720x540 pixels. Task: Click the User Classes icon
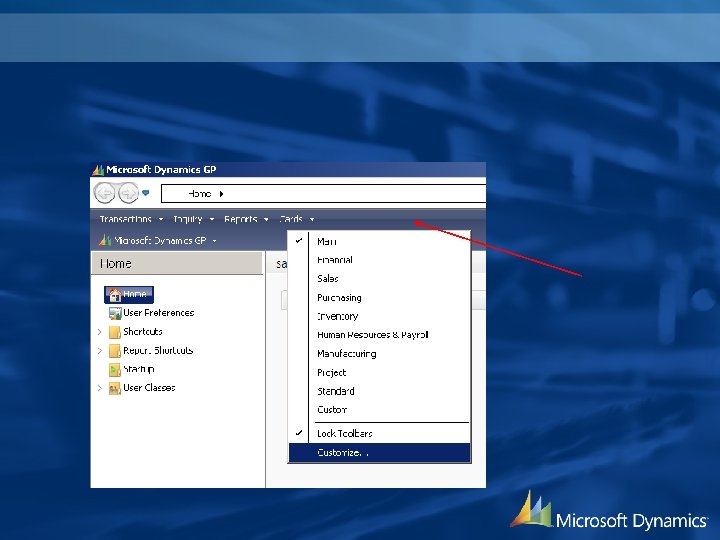pyautogui.click(x=115, y=388)
